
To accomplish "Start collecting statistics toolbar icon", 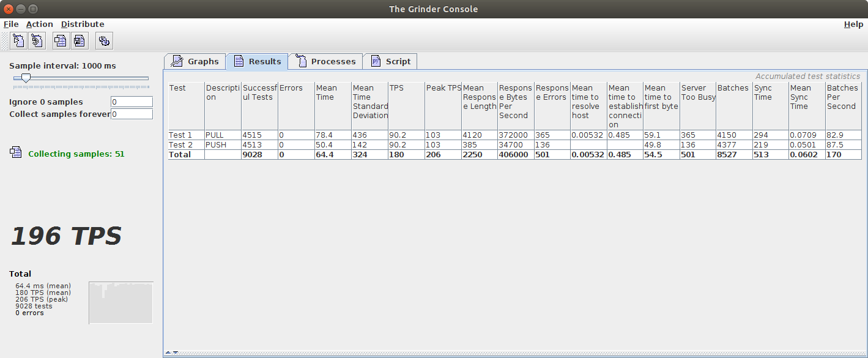I will pyautogui.click(x=61, y=41).
